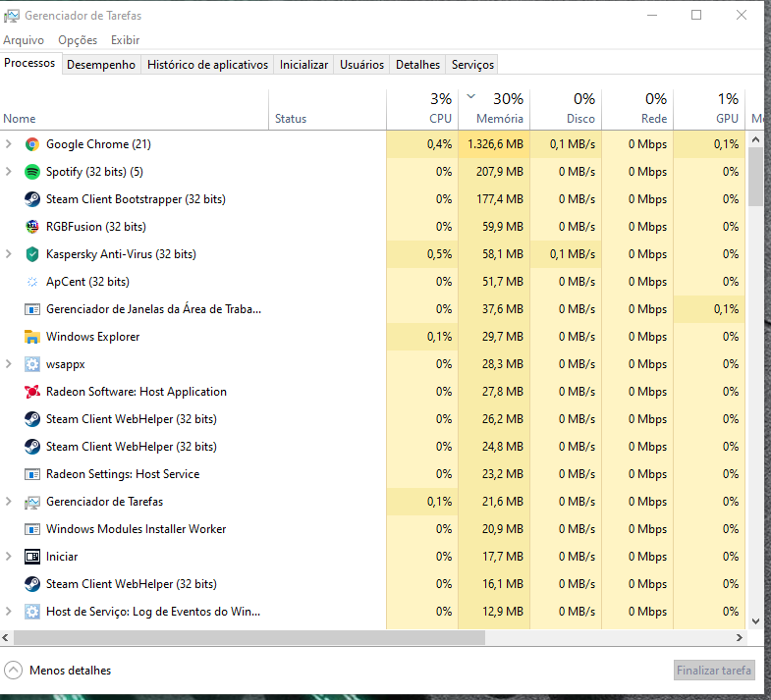Click the wsappx gear icon
Viewport: 771px width, 700px height.
pos(32,364)
